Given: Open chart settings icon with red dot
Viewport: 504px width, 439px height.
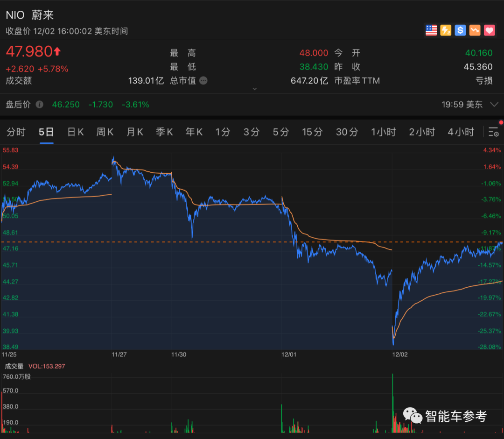Looking at the screenshot, I should (493, 132).
